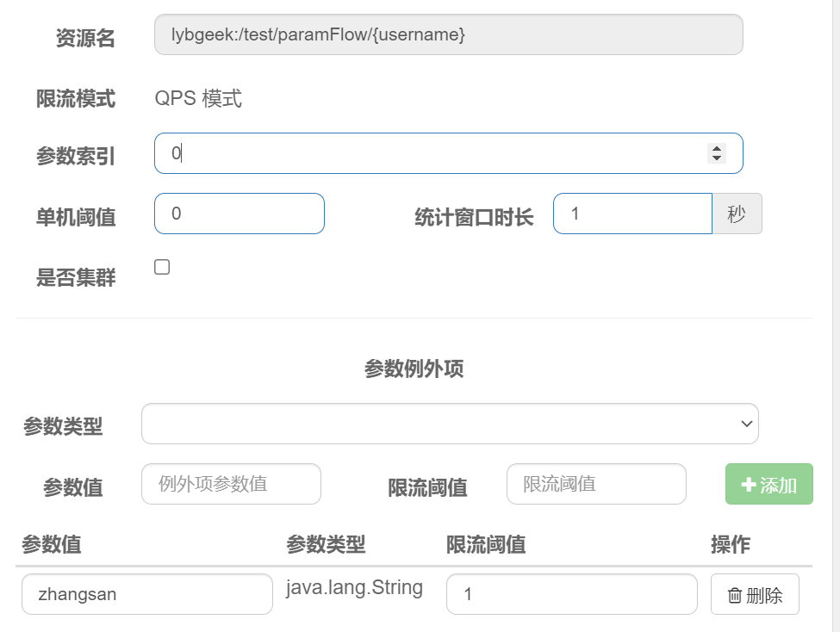The height and width of the screenshot is (632, 840).
Task: Click the 秒 unit addon label
Action: click(x=737, y=214)
